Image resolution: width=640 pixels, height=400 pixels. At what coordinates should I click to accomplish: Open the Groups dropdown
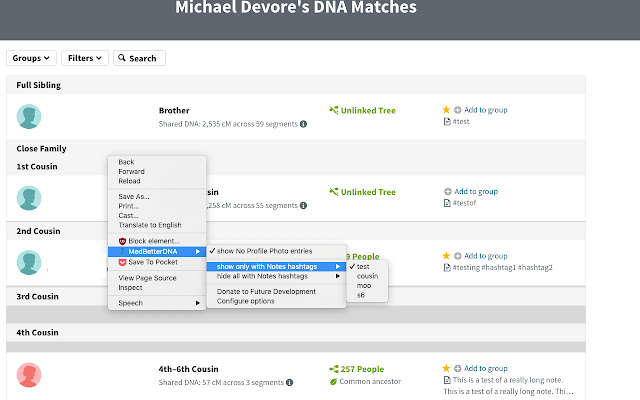[x=31, y=58]
